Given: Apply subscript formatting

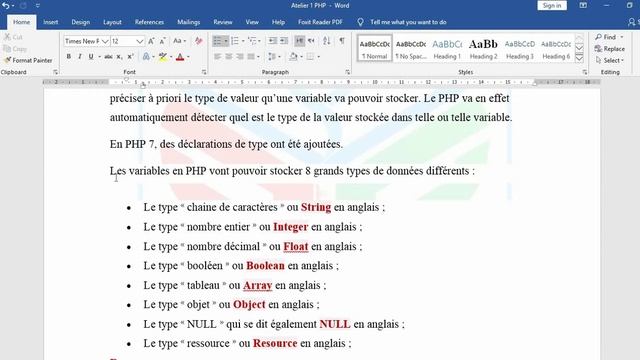Looking at the screenshot, I should pos(119,57).
